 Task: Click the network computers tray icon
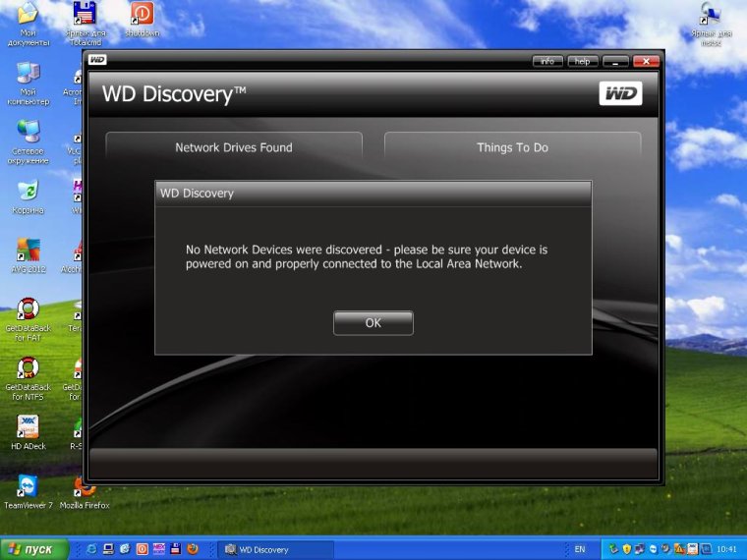(639, 549)
